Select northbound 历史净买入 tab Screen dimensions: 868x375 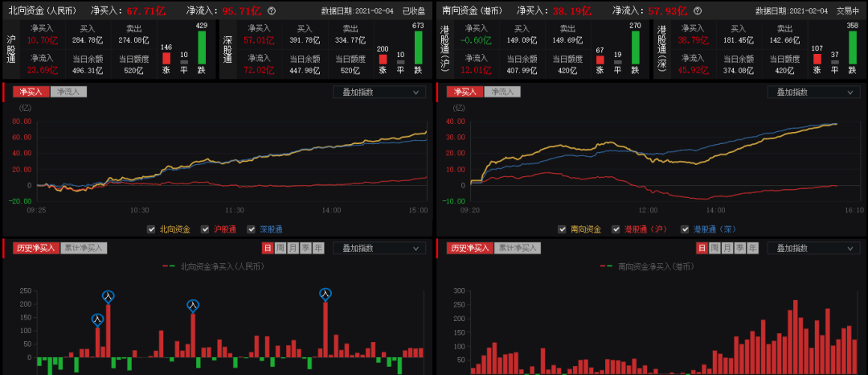click(36, 248)
